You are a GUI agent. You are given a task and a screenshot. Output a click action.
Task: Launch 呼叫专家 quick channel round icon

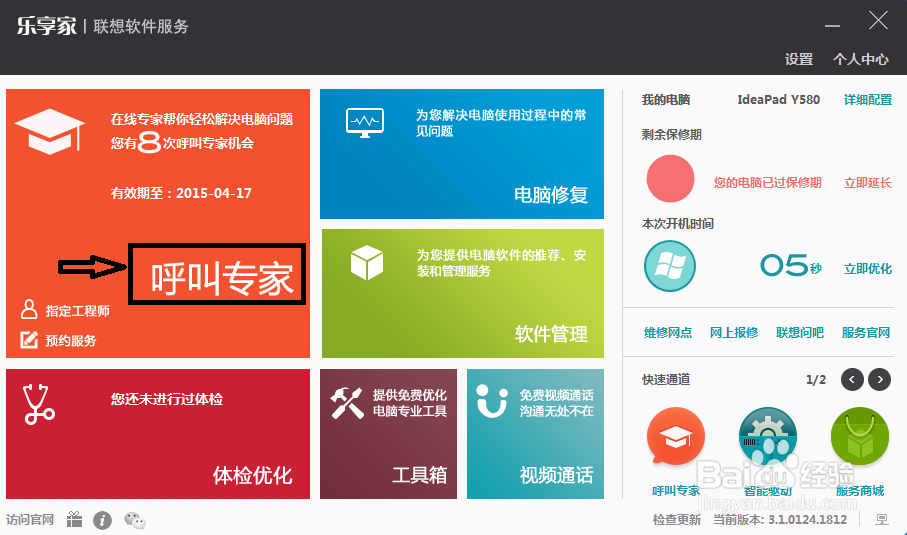676,437
